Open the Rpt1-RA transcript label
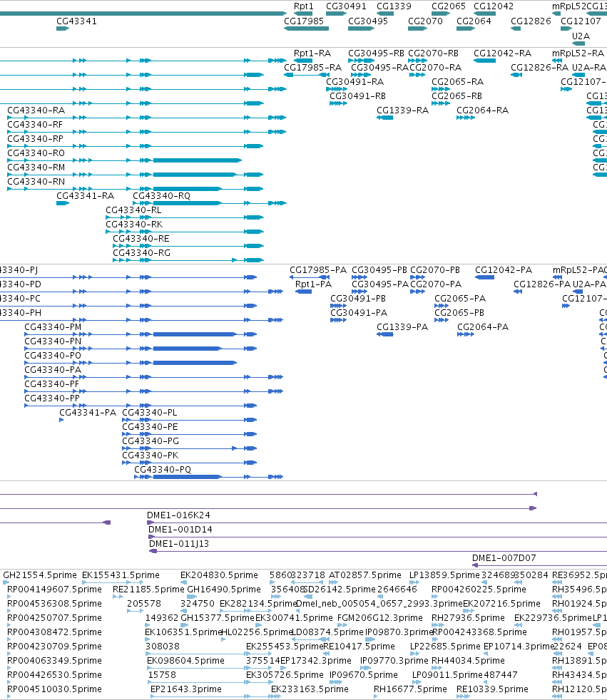Screen dimensions: 607x700 tap(312, 53)
